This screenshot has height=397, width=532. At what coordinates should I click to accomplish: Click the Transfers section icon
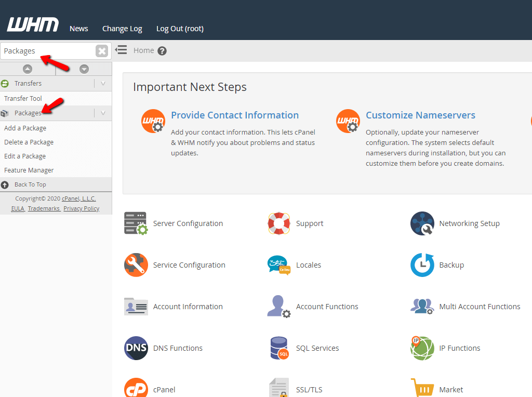click(x=5, y=84)
